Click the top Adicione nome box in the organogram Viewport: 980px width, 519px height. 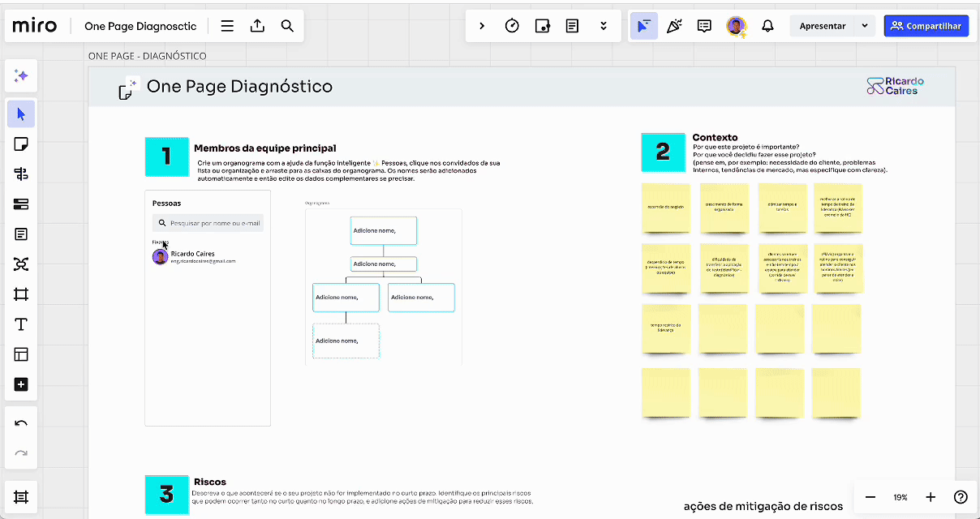pyautogui.click(x=384, y=231)
